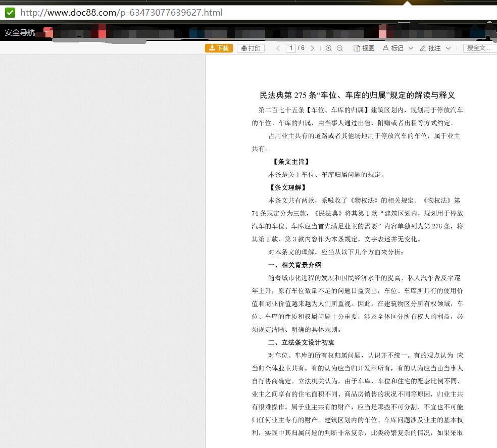
Task: Expand the 标记 dropdown arrow
Action: click(411, 48)
